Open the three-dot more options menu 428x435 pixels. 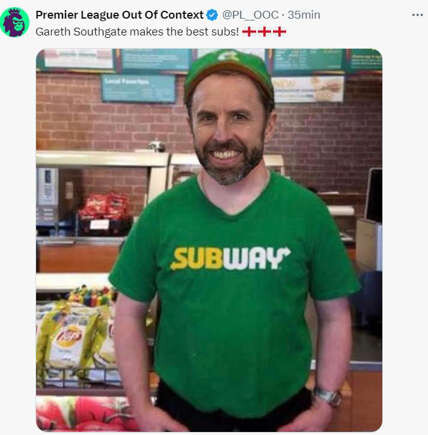coord(417,15)
